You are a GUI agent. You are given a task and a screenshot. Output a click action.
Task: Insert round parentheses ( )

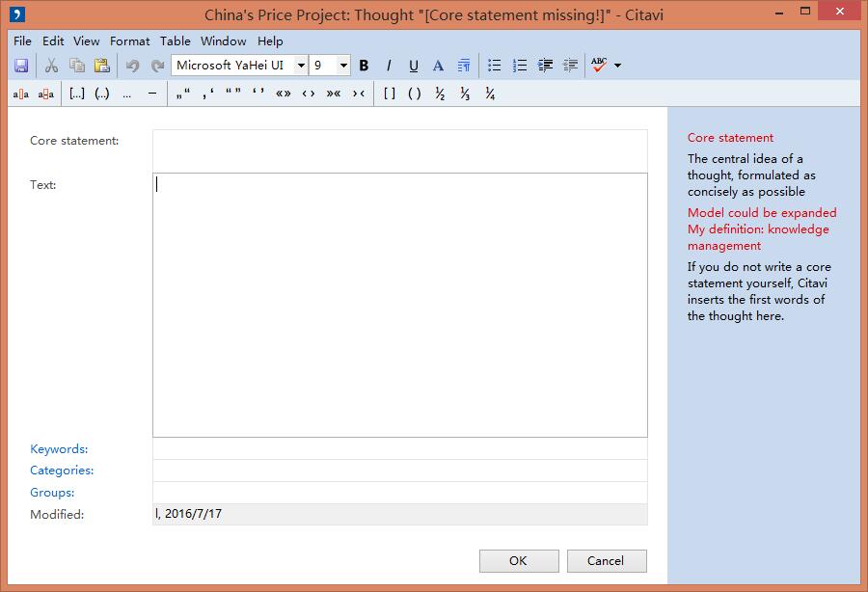[414, 94]
